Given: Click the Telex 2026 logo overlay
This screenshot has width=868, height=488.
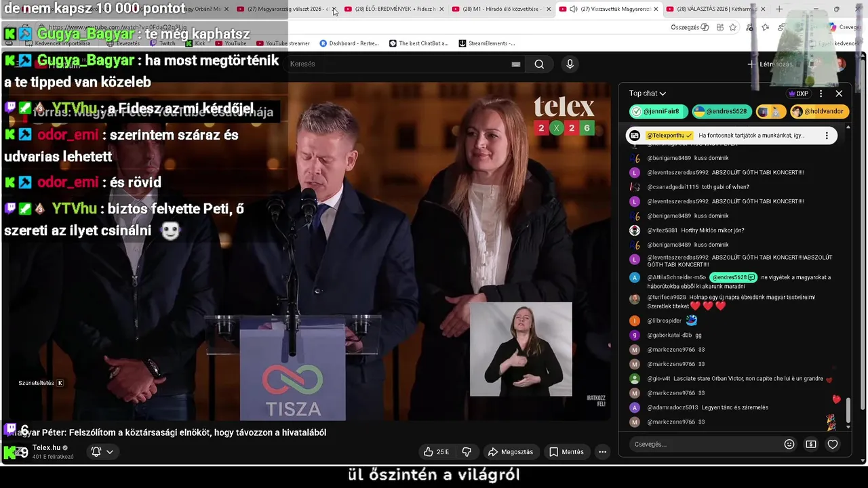Looking at the screenshot, I should (564, 115).
